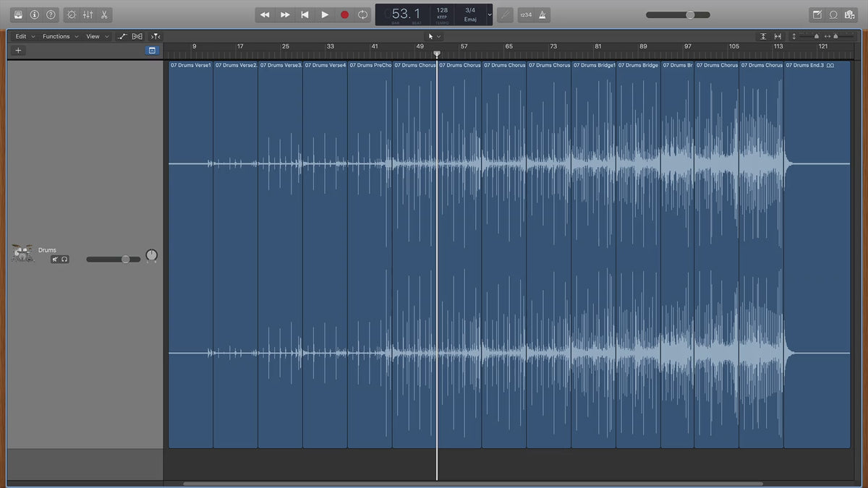Open the media browser
Screen dimensions: 868x488
[849, 14]
